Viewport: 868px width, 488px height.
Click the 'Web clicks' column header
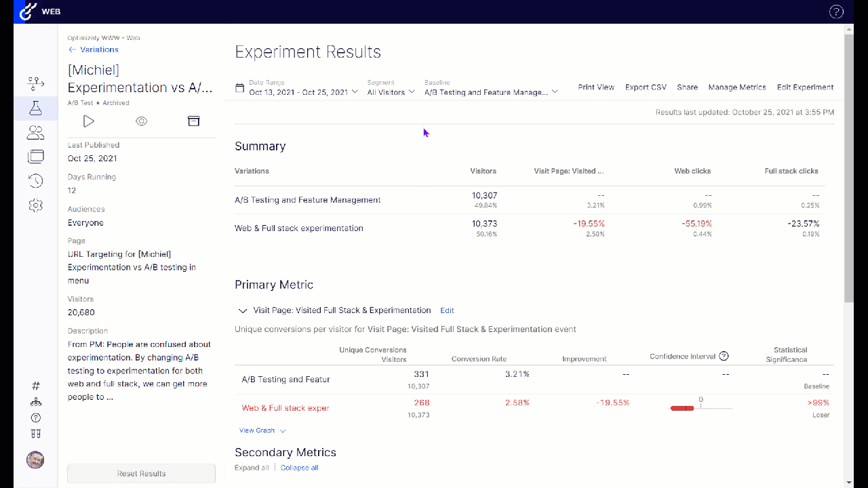(x=692, y=171)
